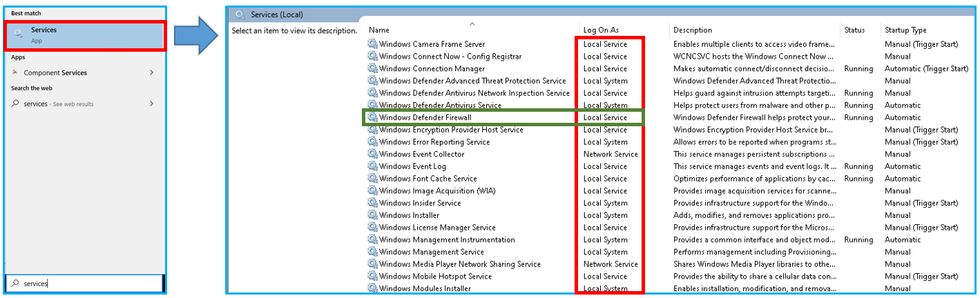980x298 pixels.
Task: Expand Component Services submenu chevron
Action: [151, 72]
